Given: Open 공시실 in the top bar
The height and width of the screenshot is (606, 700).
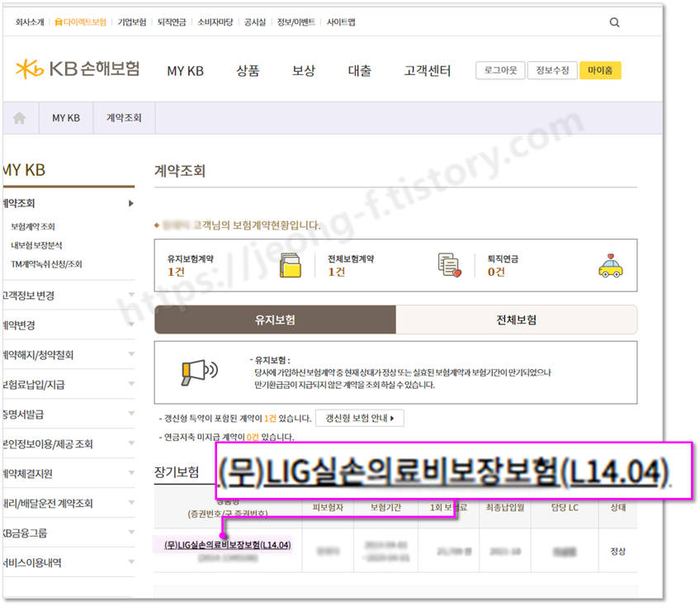Looking at the screenshot, I should coord(255,22).
